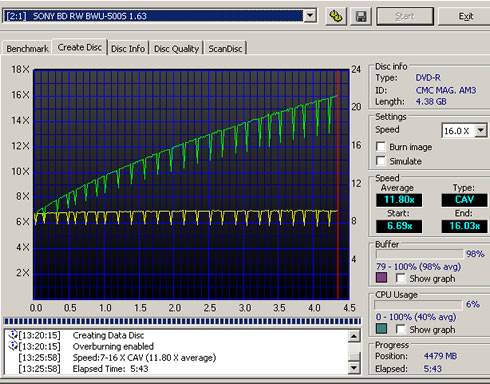
Task: Switch to the Benchmark tab
Action: pyautogui.click(x=27, y=49)
